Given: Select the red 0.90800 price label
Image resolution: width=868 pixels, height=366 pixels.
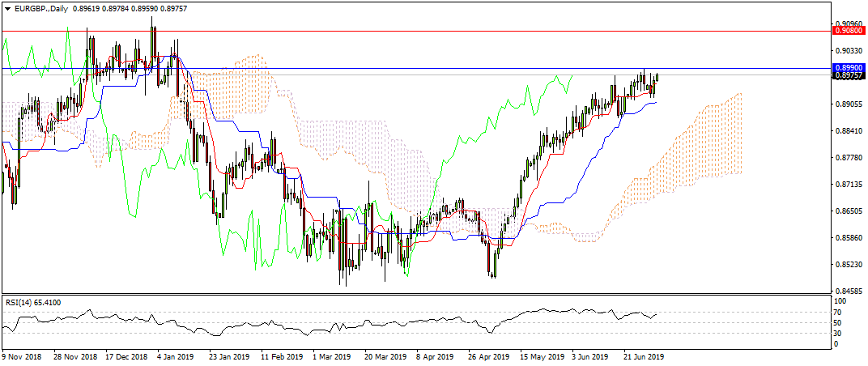Looking at the screenshot, I should tap(848, 31).
